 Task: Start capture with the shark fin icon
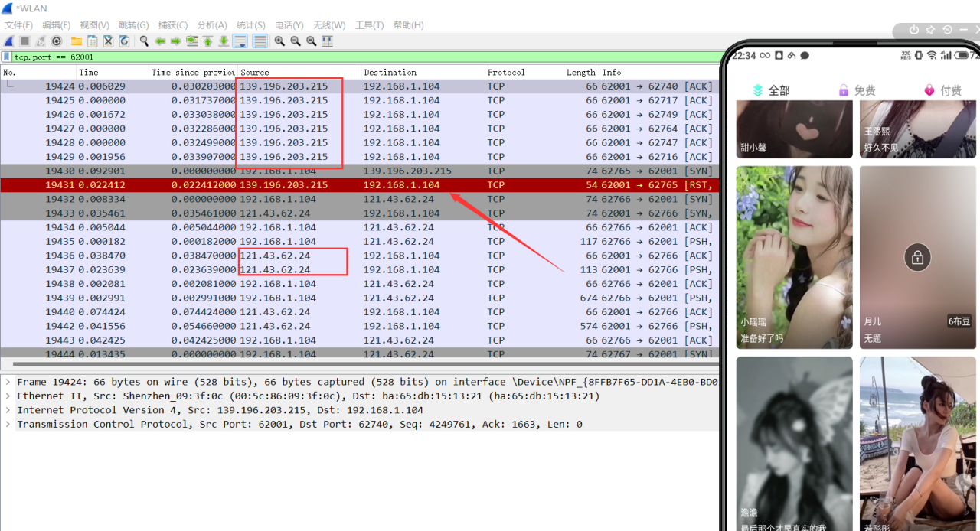(x=8, y=41)
